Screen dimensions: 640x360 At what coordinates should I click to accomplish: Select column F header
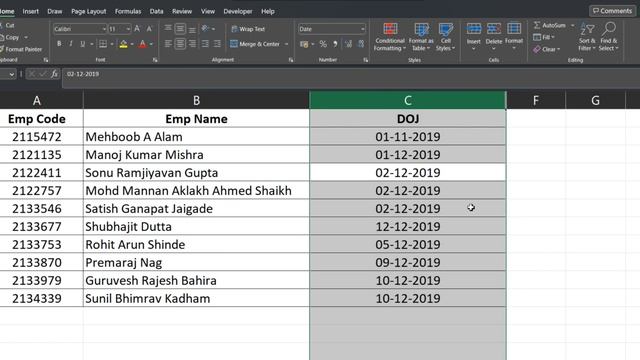tap(536, 100)
